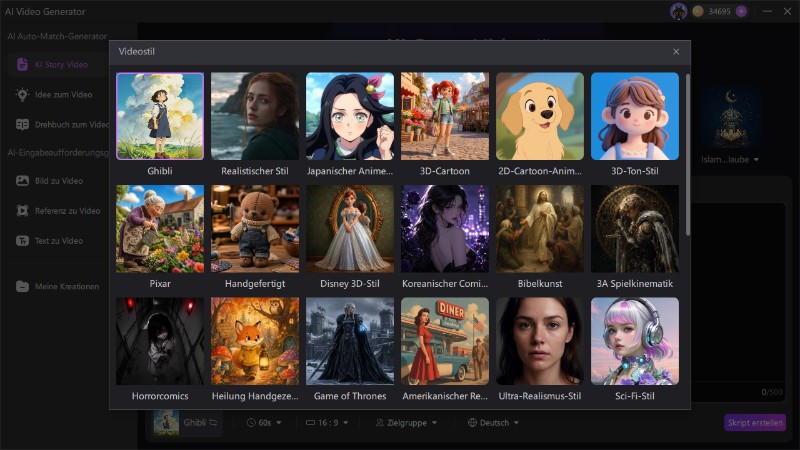Click the plus icon to add credits

click(741, 11)
